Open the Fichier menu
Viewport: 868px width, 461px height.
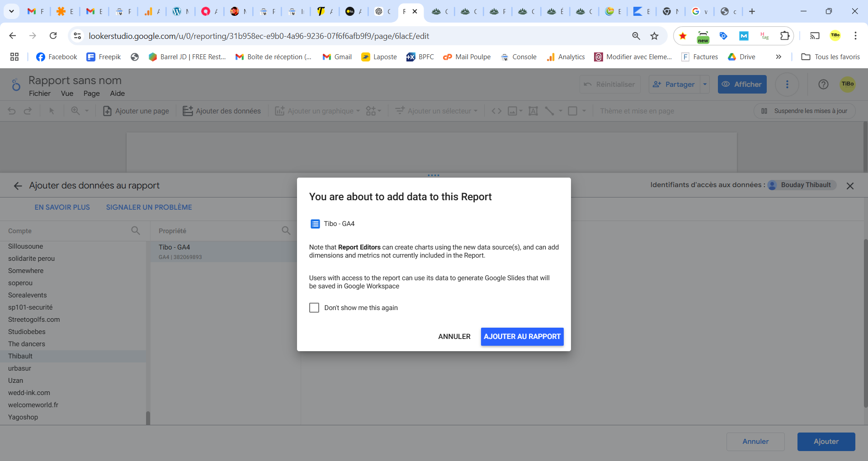click(40, 94)
